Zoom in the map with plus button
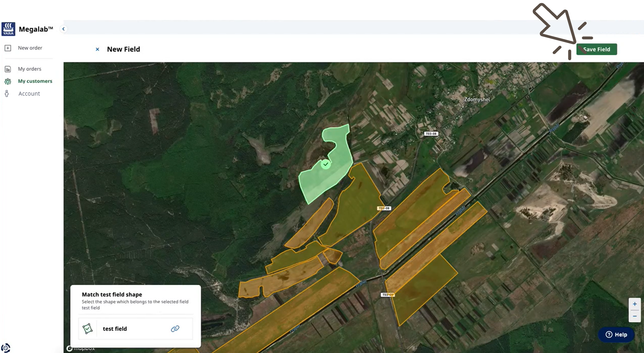 pos(634,304)
